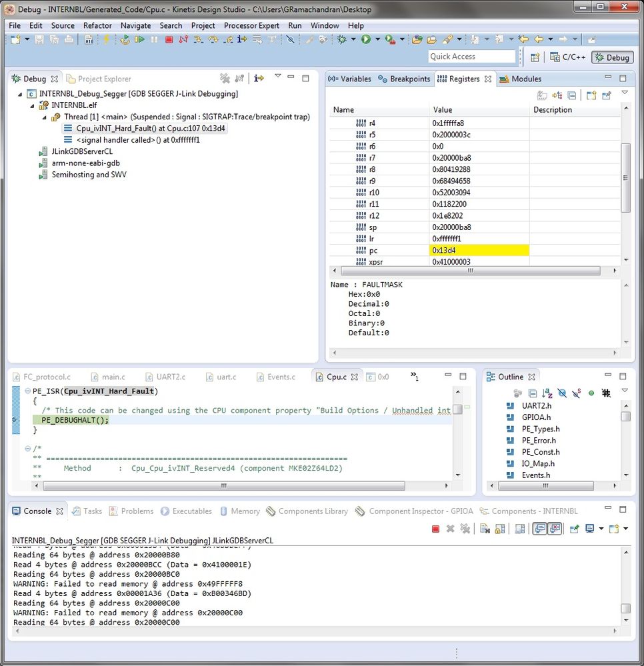Click the Clear Console icon

485,529
